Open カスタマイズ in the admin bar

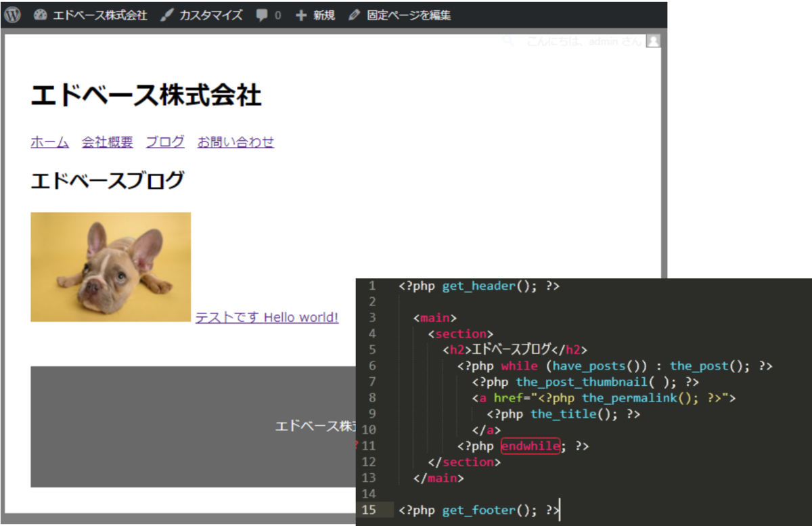(210, 15)
